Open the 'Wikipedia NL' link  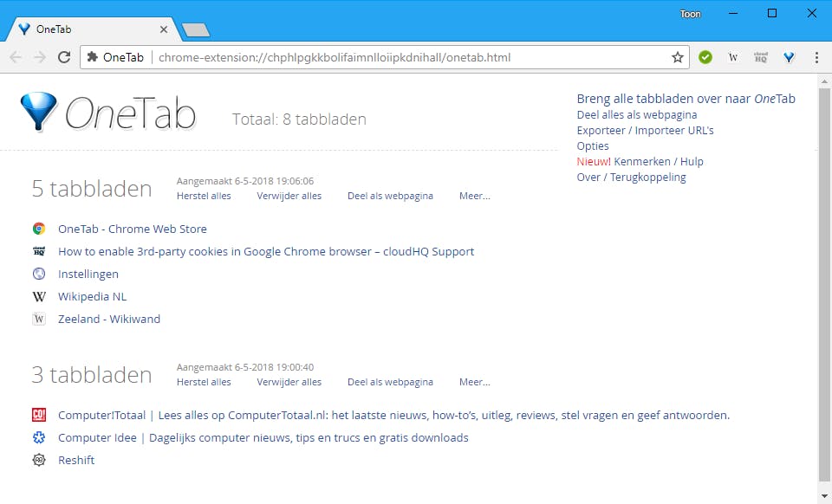(x=93, y=296)
